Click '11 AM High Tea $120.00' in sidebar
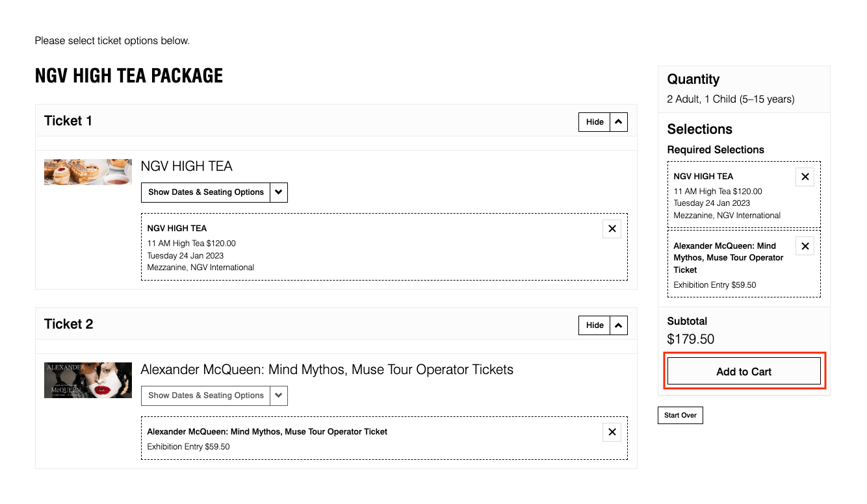The width and height of the screenshot is (867, 504). click(718, 192)
